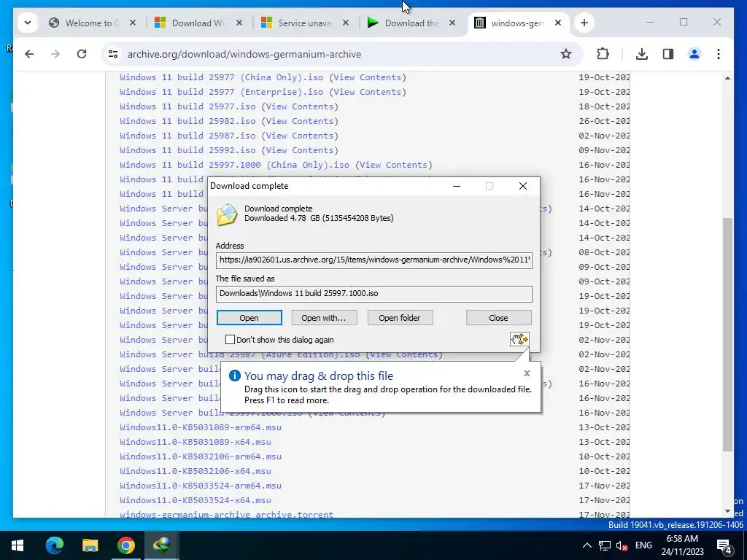Open a new browser tab
747x560 pixels.
point(584,23)
